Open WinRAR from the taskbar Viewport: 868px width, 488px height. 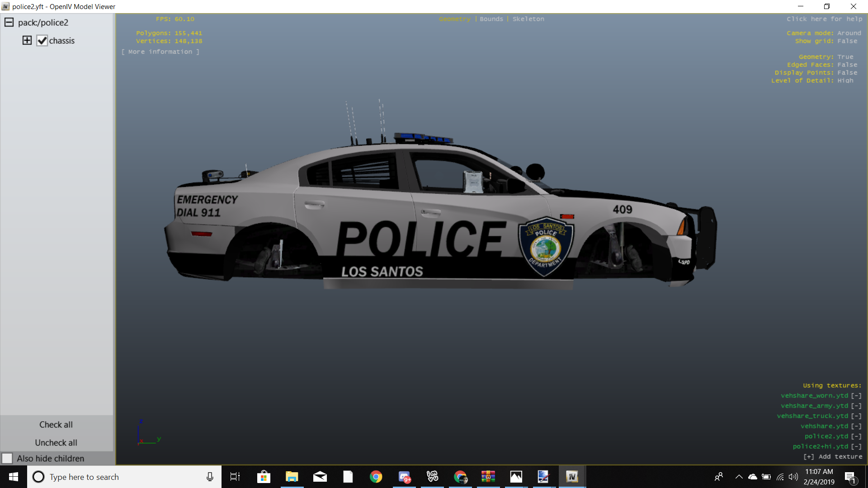click(488, 477)
